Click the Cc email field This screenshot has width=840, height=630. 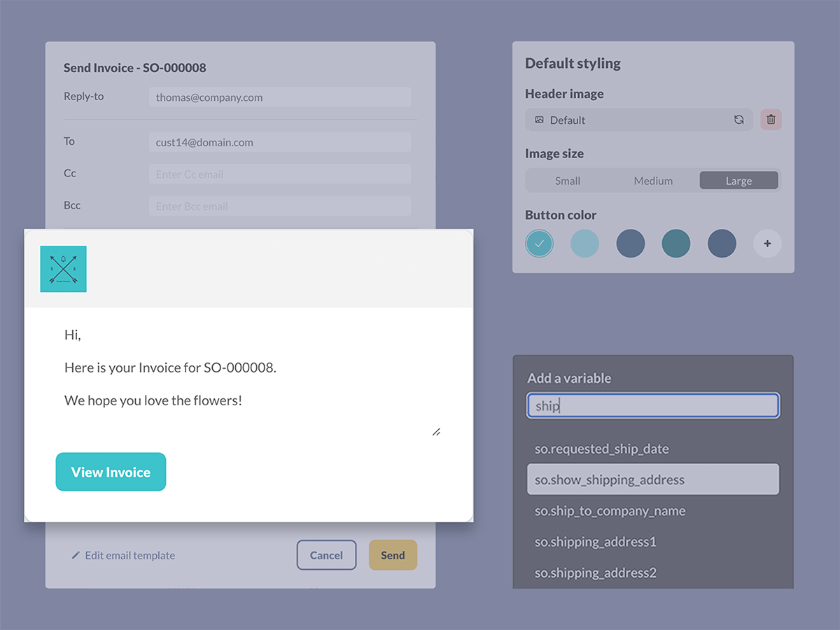280,174
